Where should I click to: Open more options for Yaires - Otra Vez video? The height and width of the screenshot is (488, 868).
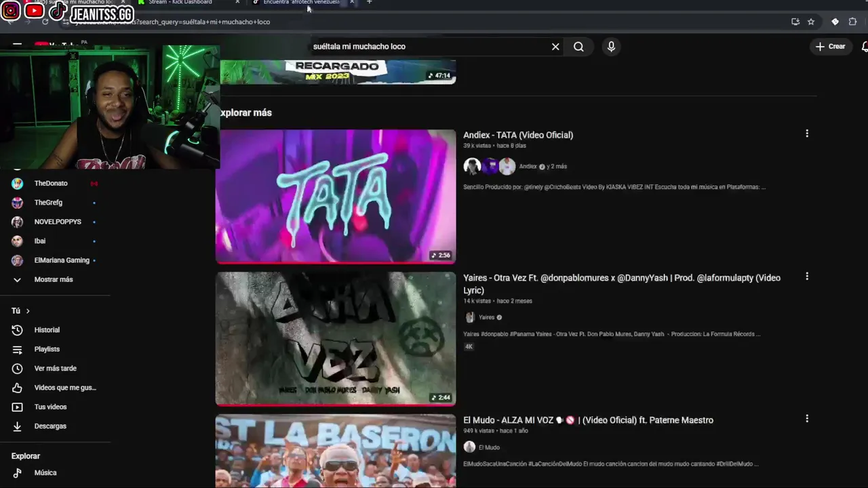pos(807,277)
